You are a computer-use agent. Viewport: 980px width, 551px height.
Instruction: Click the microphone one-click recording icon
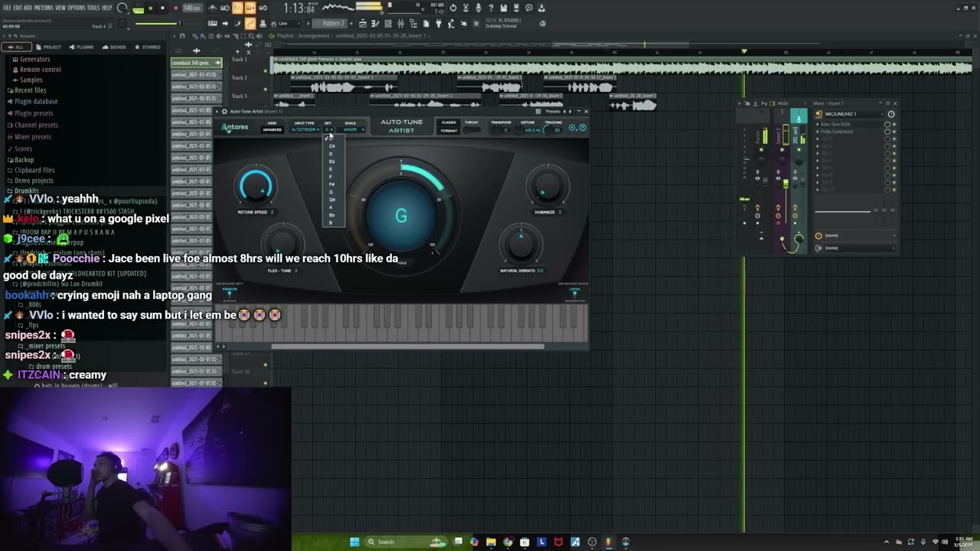[x=478, y=8]
